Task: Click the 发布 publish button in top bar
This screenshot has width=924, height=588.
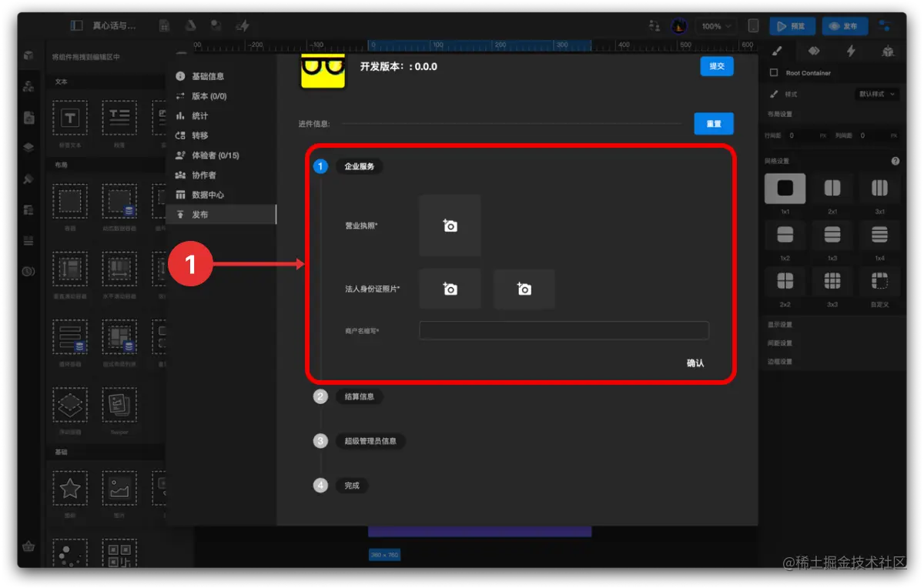Action: point(845,26)
